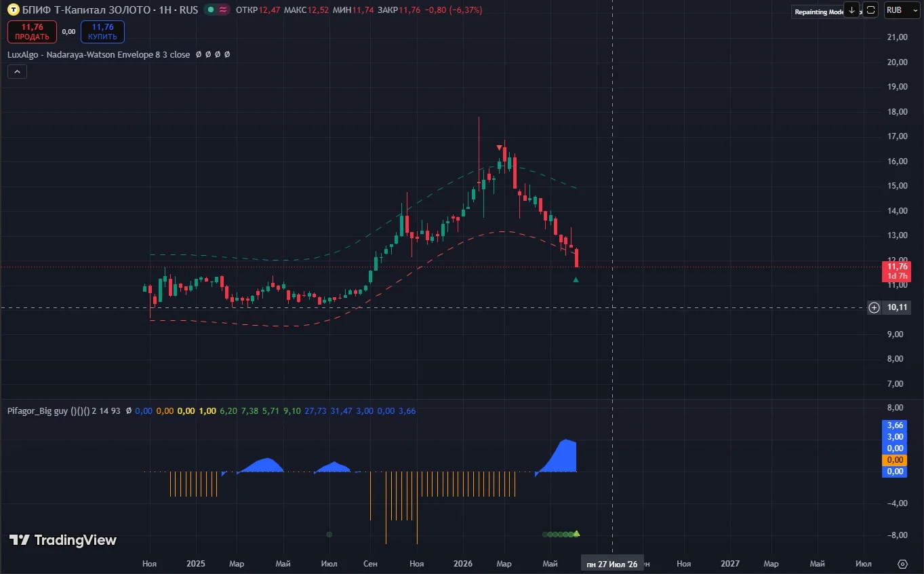Collapse the indicator legend with chevron button
This screenshot has height=574, width=924.
[x=17, y=71]
